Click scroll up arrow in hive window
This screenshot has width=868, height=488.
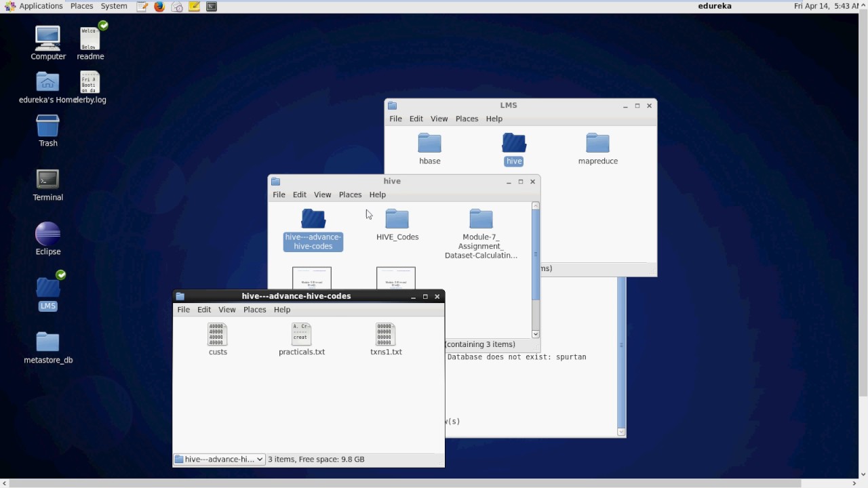(x=536, y=205)
